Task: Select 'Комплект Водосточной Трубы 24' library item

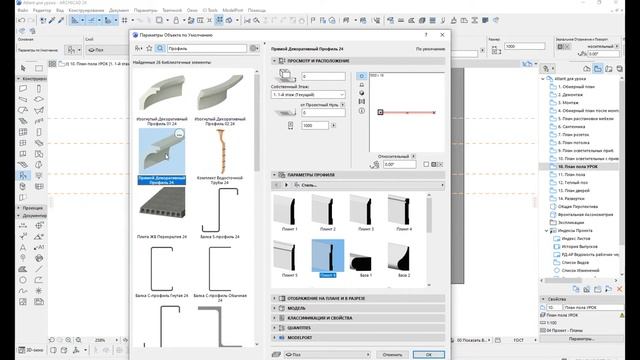Action: pyautogui.click(x=220, y=157)
